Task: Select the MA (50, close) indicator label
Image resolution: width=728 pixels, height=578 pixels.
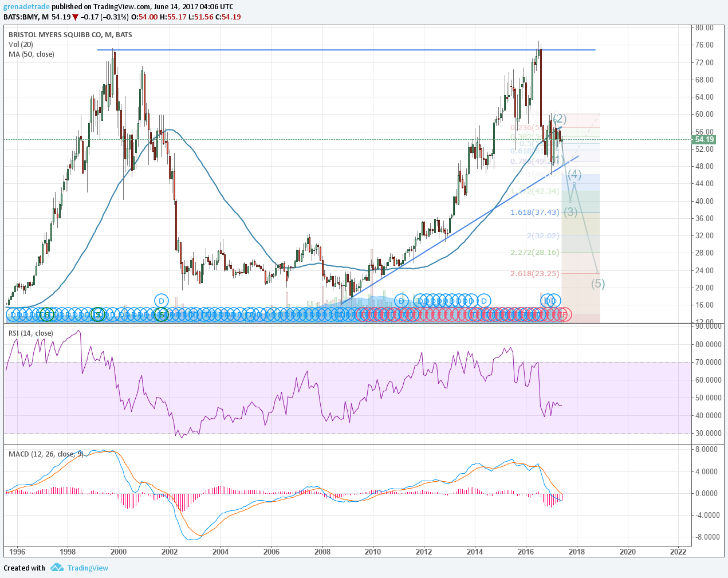Action: pos(32,54)
